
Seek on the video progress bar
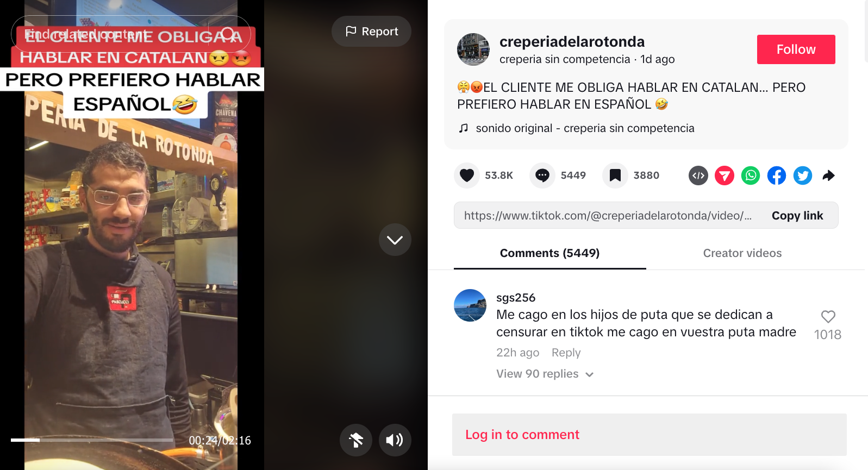[x=92, y=440]
